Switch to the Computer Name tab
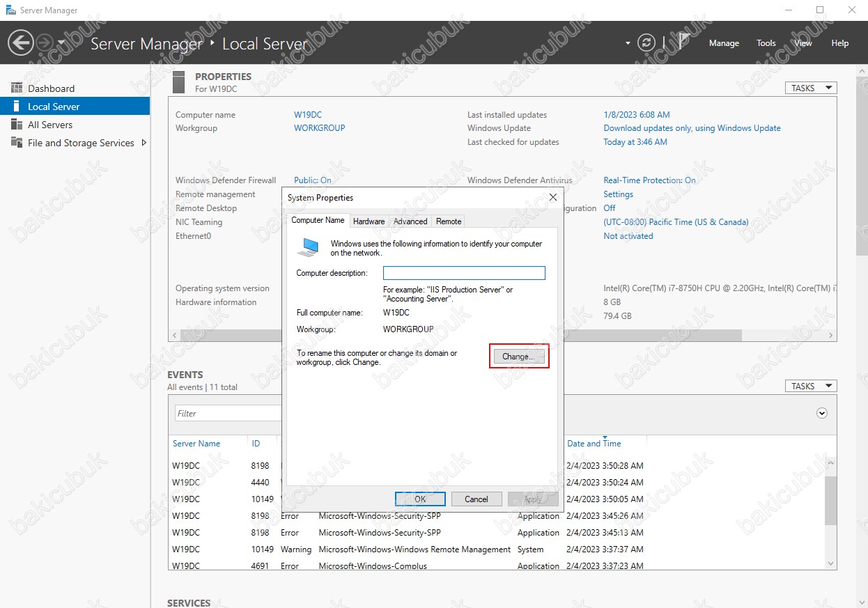Viewport: 868px width, 608px height. click(x=318, y=220)
